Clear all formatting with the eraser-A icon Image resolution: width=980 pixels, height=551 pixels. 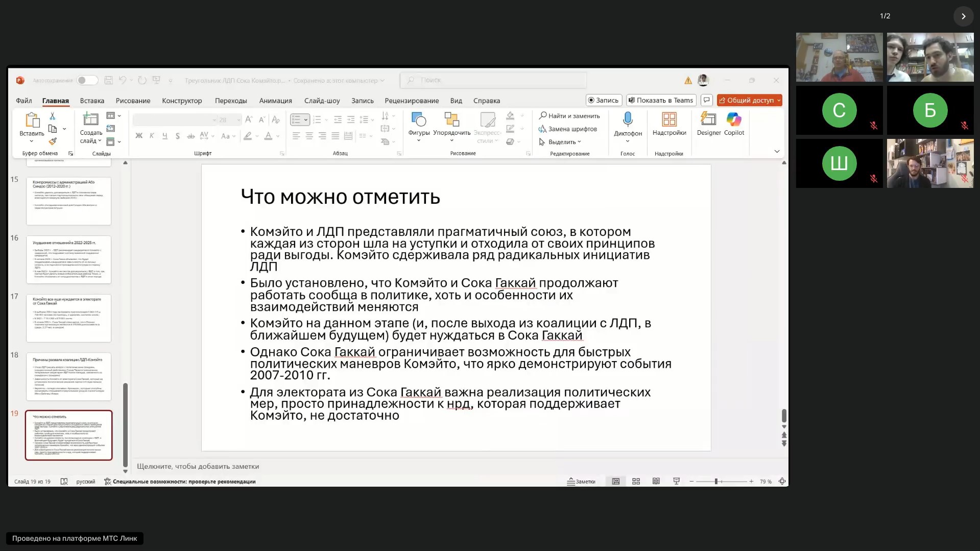pyautogui.click(x=276, y=119)
